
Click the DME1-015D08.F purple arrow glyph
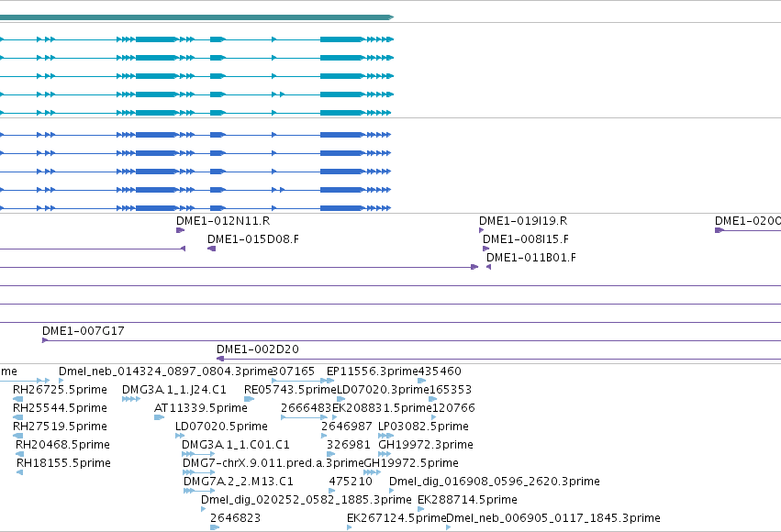[212, 249]
